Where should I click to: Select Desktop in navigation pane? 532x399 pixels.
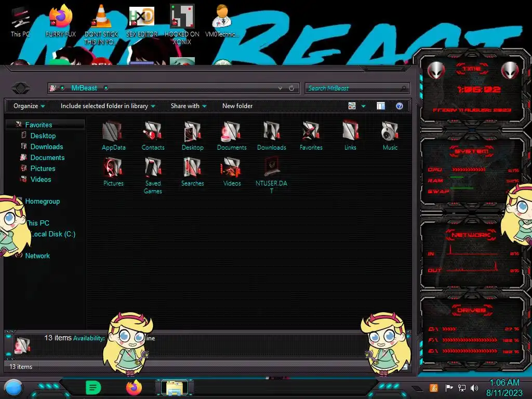(x=43, y=136)
